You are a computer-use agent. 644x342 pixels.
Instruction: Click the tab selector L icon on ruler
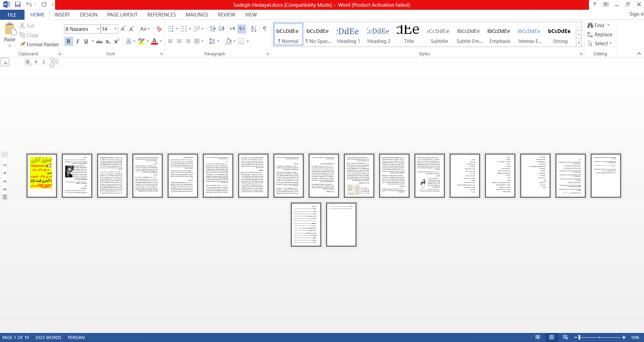coord(5,62)
